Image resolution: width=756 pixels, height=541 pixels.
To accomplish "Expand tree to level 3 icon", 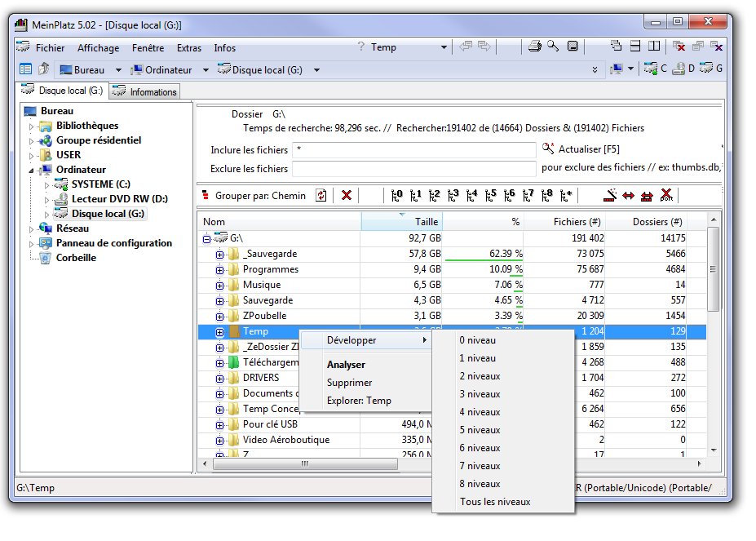I will click(453, 196).
